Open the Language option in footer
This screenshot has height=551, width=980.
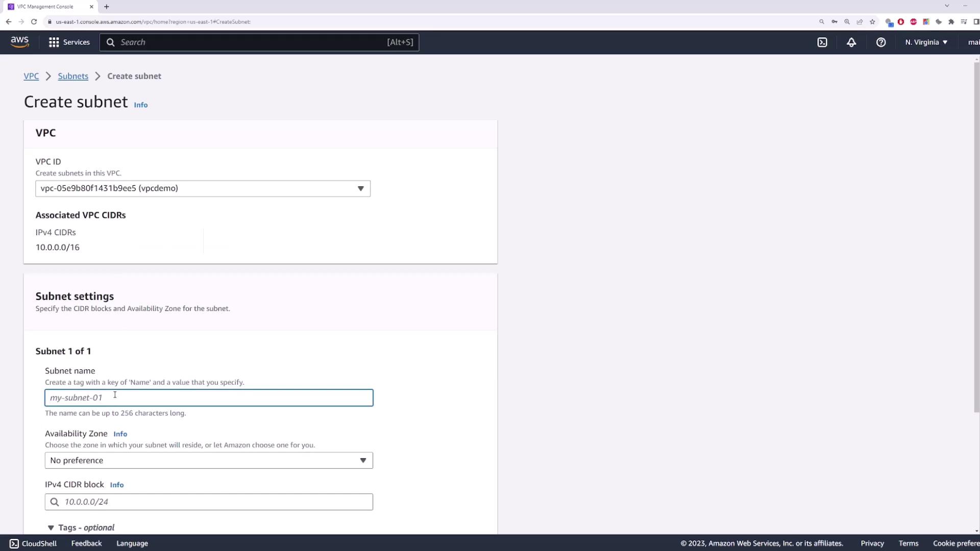tap(132, 543)
